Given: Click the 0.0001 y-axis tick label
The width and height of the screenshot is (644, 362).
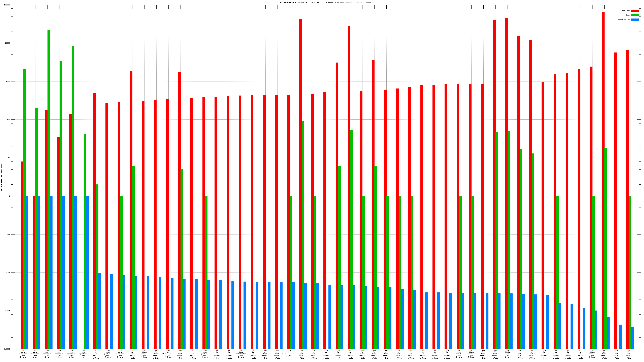Looking at the screenshot, I should (x=7, y=349).
